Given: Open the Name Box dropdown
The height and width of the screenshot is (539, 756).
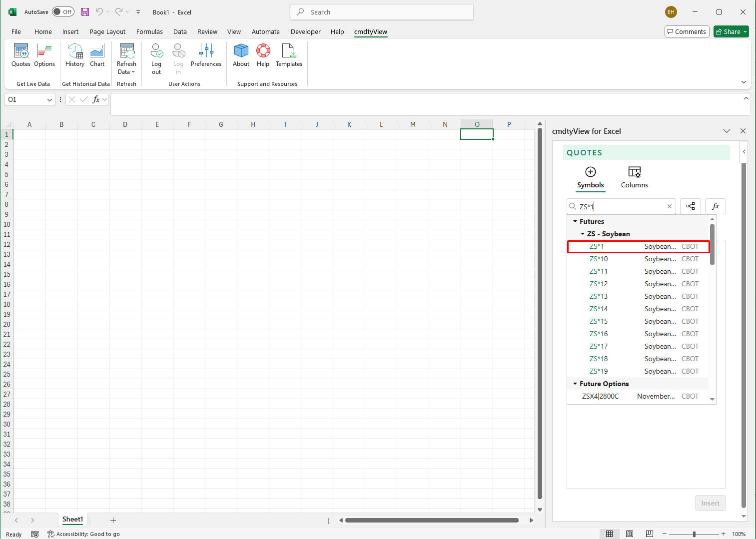Looking at the screenshot, I should (x=49, y=99).
